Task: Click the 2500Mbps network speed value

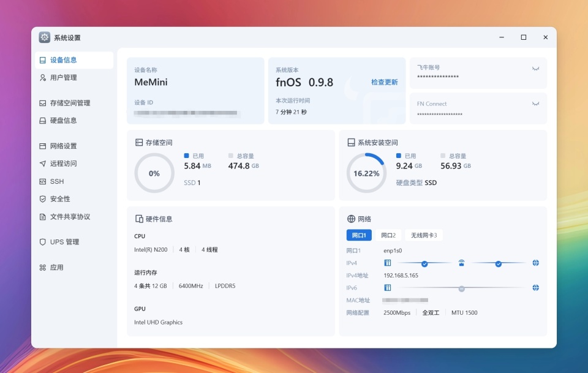Action: pos(397,312)
